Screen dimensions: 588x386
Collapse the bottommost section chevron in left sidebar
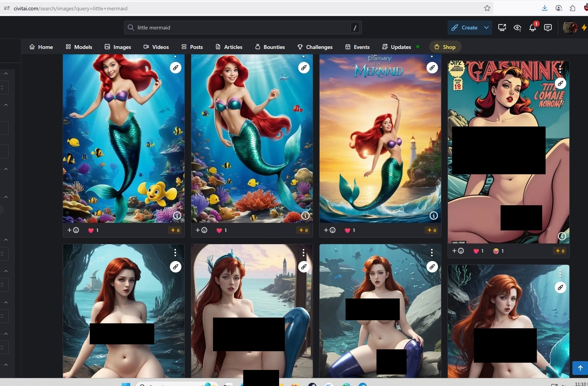(x=6, y=365)
